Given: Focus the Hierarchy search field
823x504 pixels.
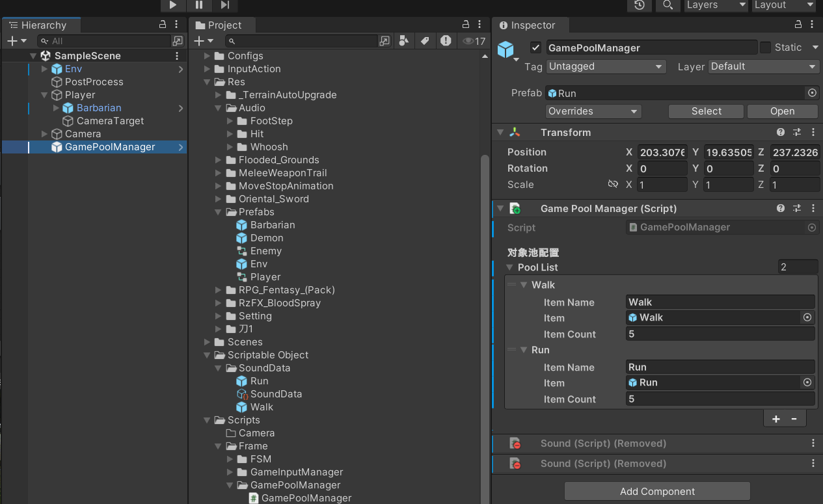Looking at the screenshot, I should [x=104, y=41].
